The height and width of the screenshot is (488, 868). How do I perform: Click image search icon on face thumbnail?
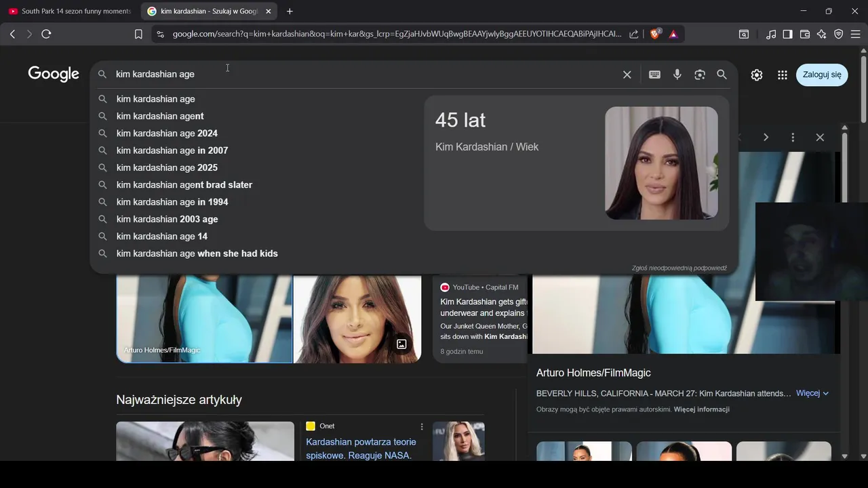401,344
